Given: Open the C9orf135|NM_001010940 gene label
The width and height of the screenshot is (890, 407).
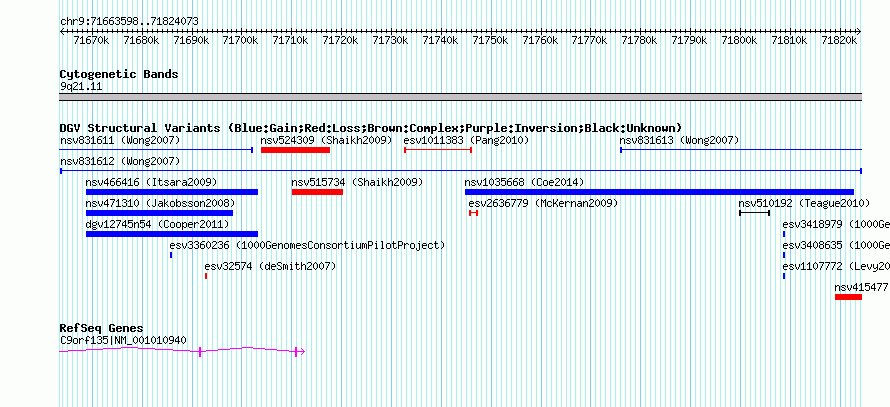Looking at the screenshot, I should click(123, 340).
